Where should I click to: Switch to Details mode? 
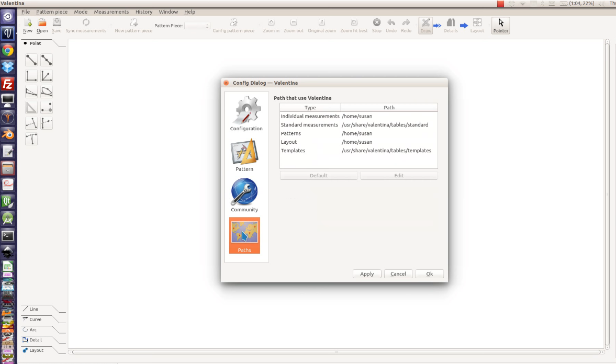[x=451, y=26]
